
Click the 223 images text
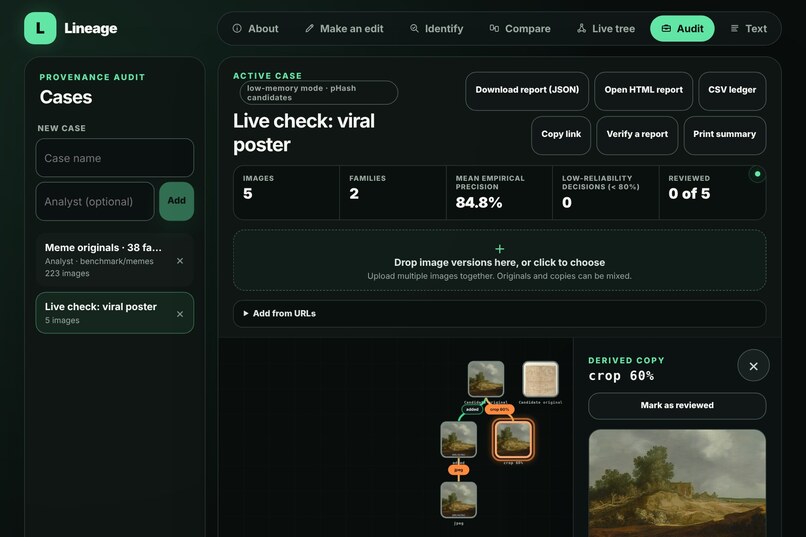(67, 273)
